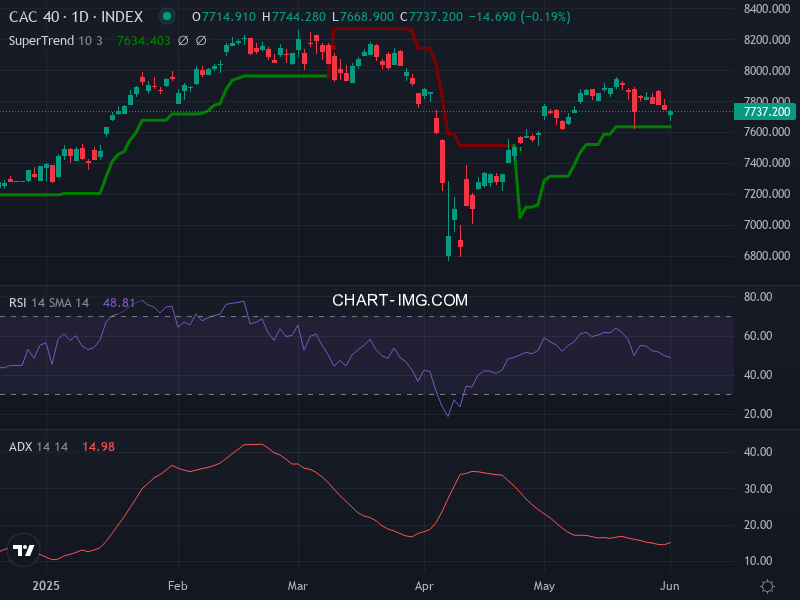Click the SuperTrend 10 3 indicator label
The width and height of the screenshot is (800, 600).
(x=56, y=40)
